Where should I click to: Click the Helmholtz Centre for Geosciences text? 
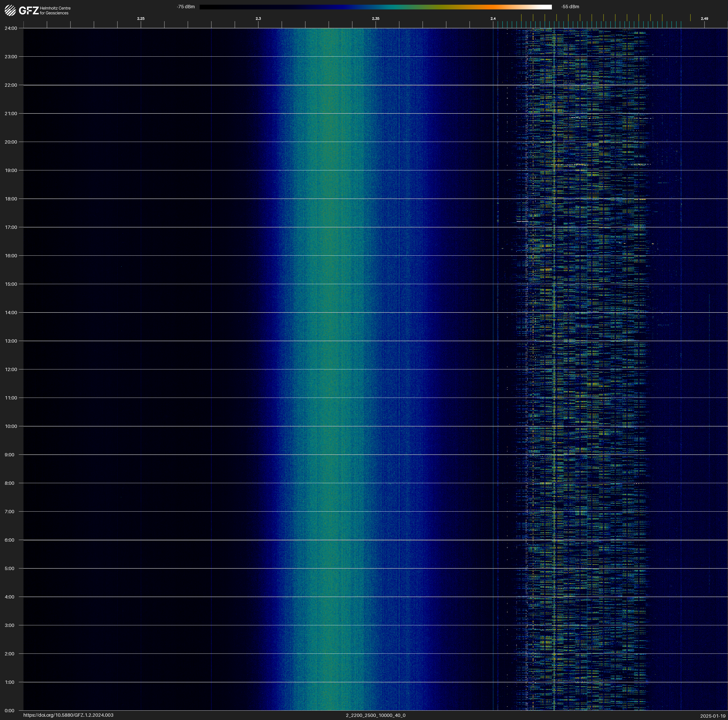coord(55,11)
